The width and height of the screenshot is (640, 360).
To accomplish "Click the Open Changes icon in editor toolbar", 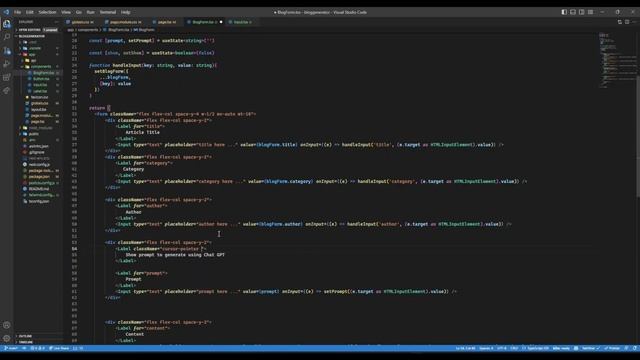I will (620, 22).
